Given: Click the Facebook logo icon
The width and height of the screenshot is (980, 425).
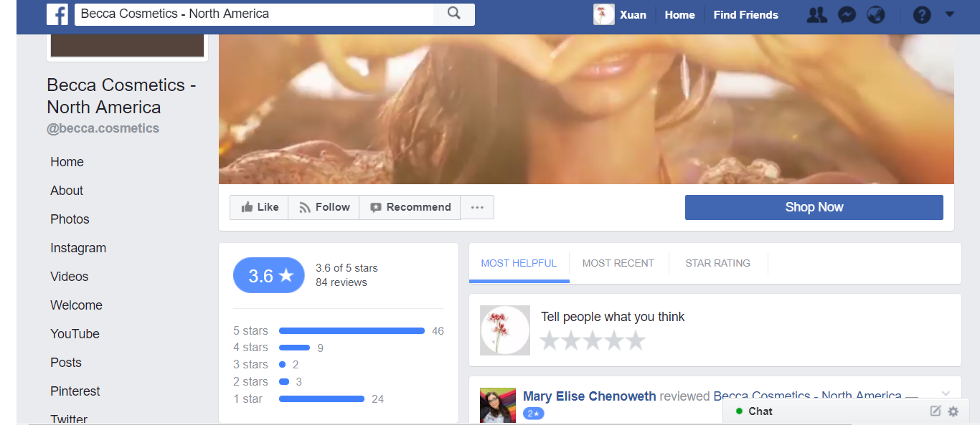Looking at the screenshot, I should click(57, 14).
